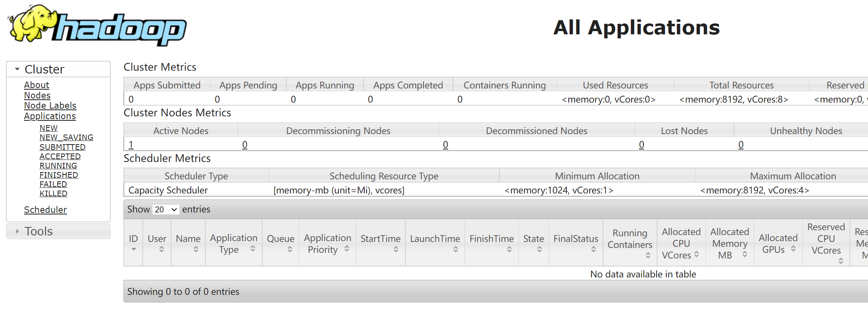Filter applications by FINISHED state
Image resolution: width=868 pixels, height=315 pixels.
click(58, 175)
